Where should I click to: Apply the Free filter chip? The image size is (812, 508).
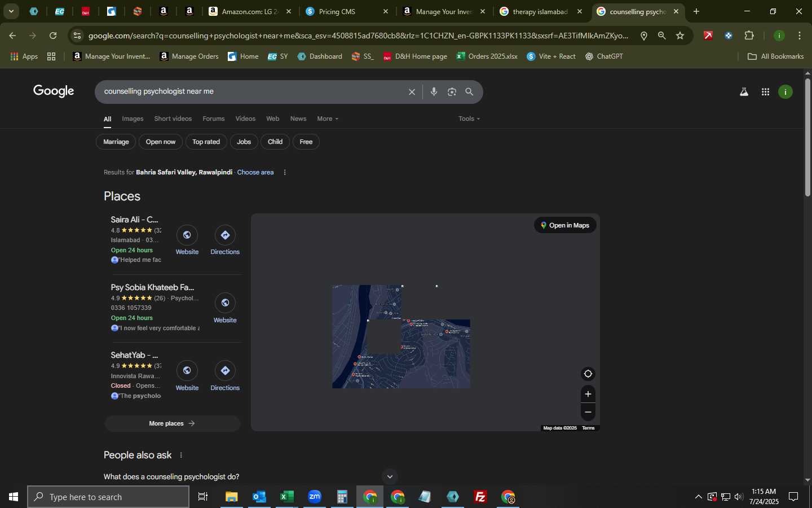(x=306, y=142)
